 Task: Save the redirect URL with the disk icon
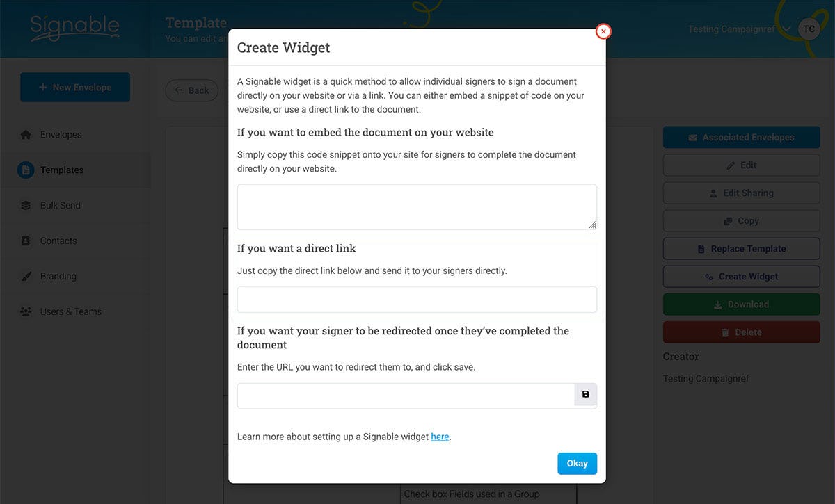pos(585,395)
